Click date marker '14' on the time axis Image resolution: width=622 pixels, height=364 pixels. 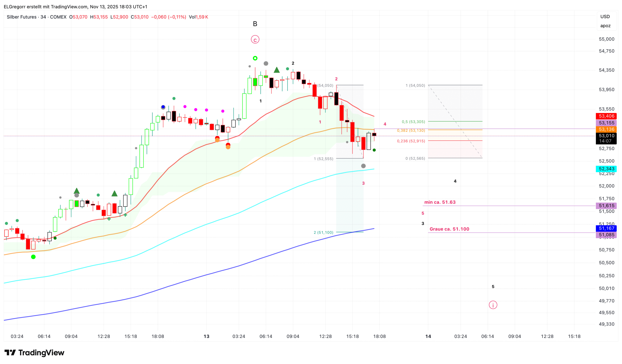[x=428, y=336]
